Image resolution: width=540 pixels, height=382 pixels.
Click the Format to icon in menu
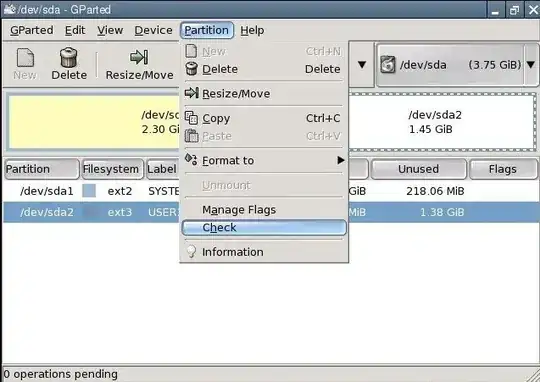(x=191, y=159)
